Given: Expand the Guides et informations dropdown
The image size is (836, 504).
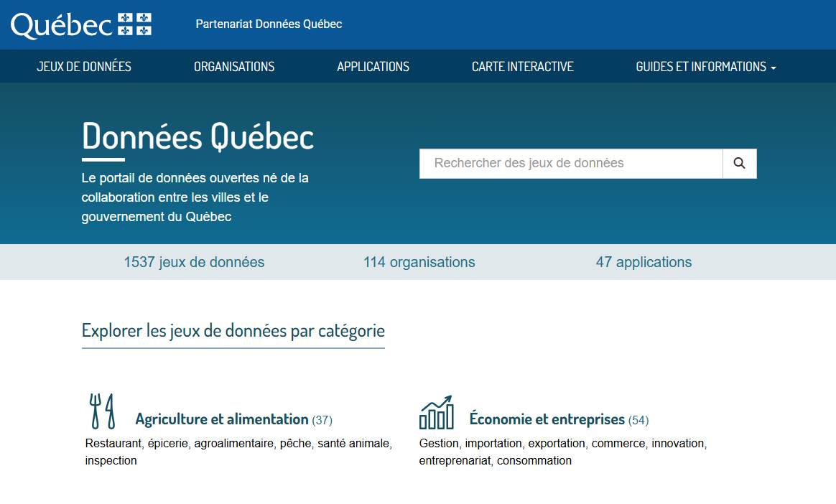Looking at the screenshot, I should click(705, 67).
